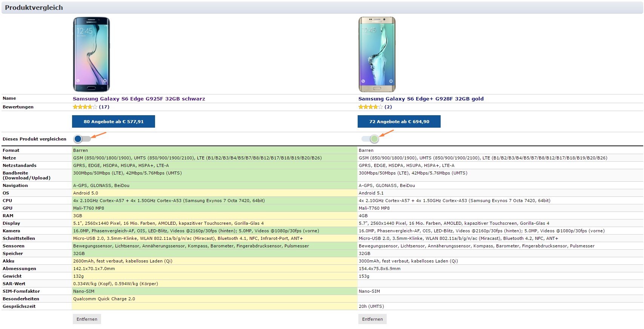Select the SAR value 0.334W/kg (Kopf)
The image size is (644, 329).
115,284
